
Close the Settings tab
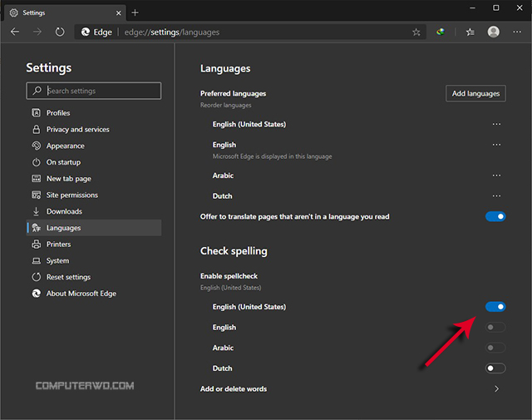pyautogui.click(x=118, y=13)
